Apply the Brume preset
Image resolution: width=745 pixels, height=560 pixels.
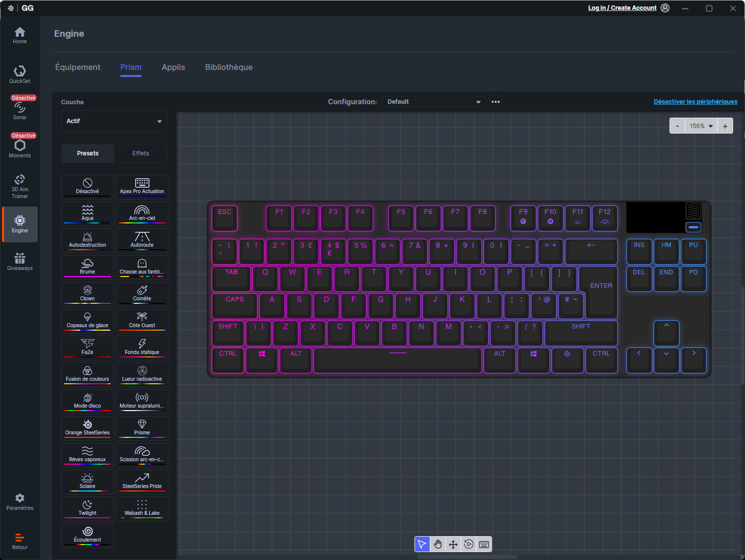click(87, 267)
